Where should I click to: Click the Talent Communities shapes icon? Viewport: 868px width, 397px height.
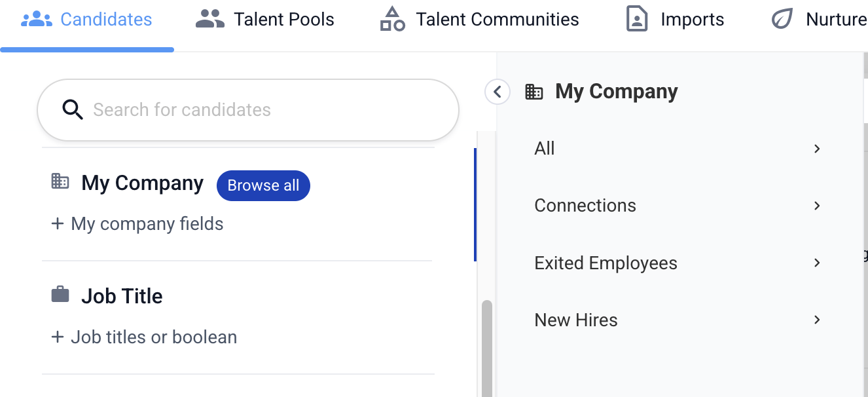tap(392, 20)
